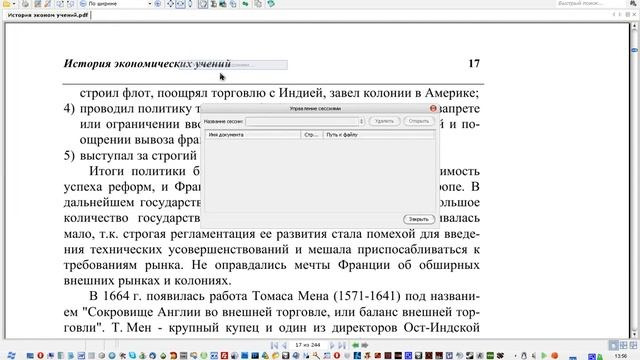
Task: Click the snapshot camera tool icon
Action: [223, 4]
